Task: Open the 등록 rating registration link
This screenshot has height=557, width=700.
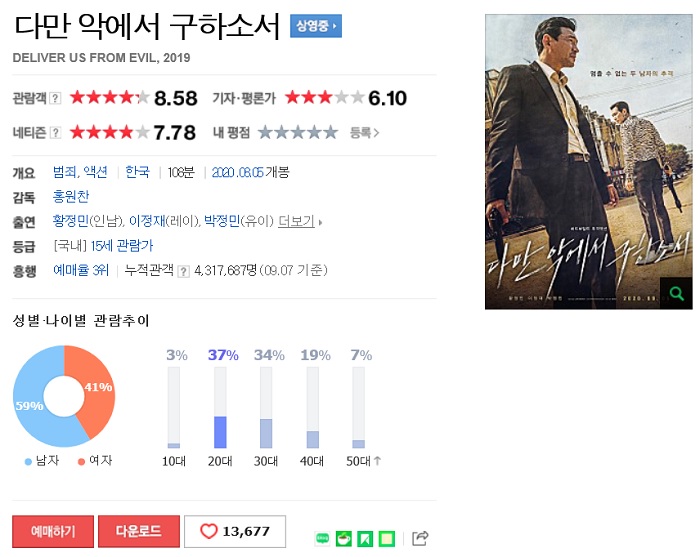Action: tap(364, 133)
